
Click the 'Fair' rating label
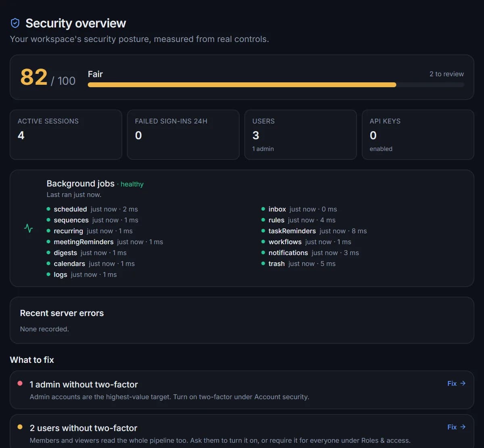coord(95,74)
